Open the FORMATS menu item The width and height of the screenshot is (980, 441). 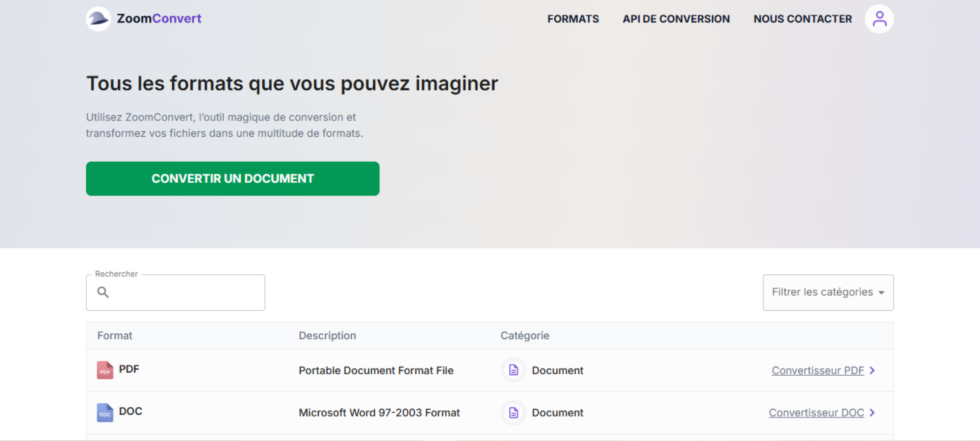tap(573, 19)
